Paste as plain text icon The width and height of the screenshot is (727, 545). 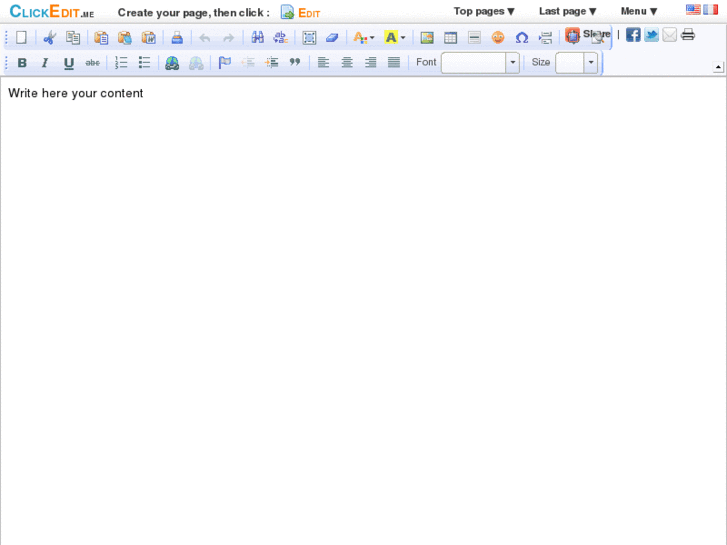click(x=125, y=38)
